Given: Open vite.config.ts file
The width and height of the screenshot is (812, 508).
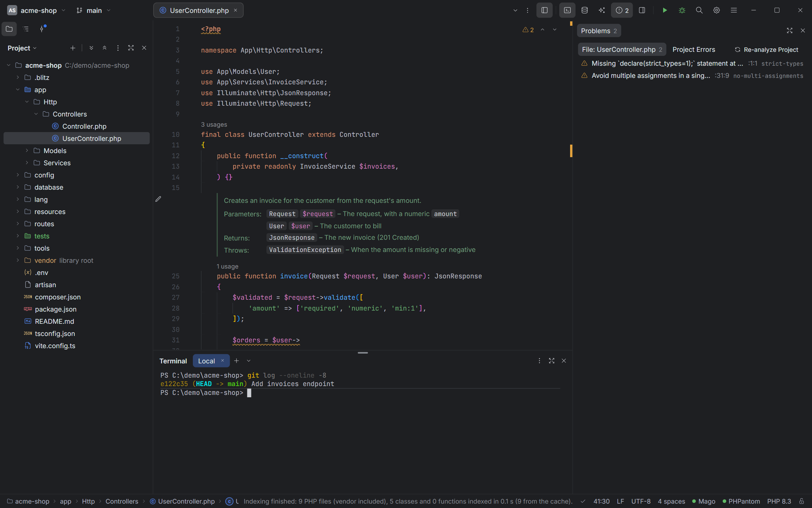Looking at the screenshot, I should tap(76, 346).
